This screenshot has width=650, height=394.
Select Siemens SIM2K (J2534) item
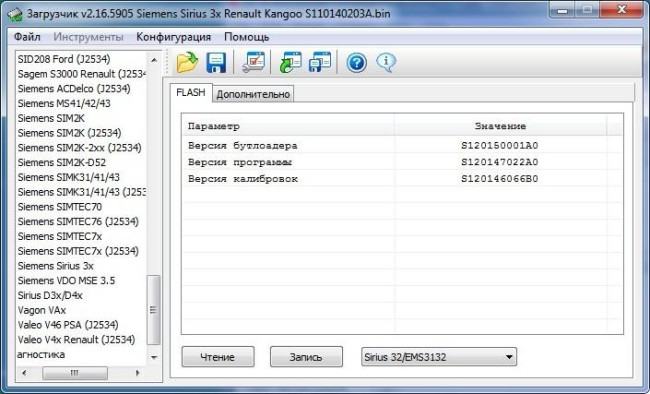(x=69, y=133)
